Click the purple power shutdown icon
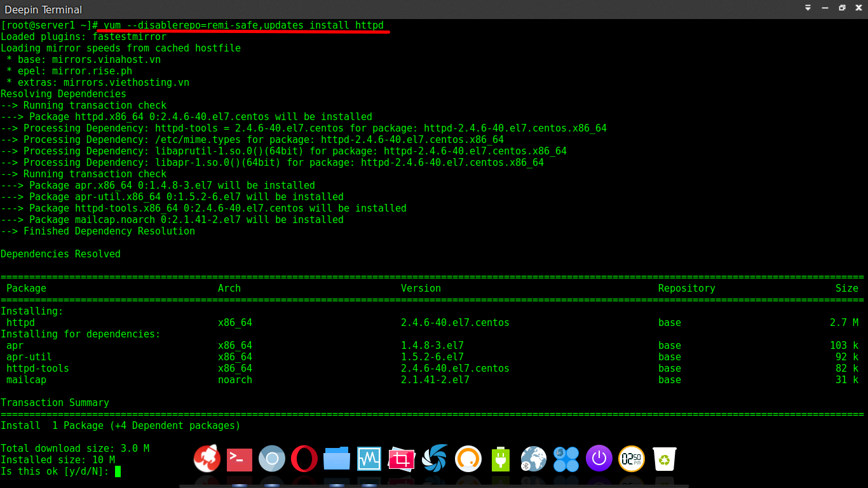 coord(599,458)
